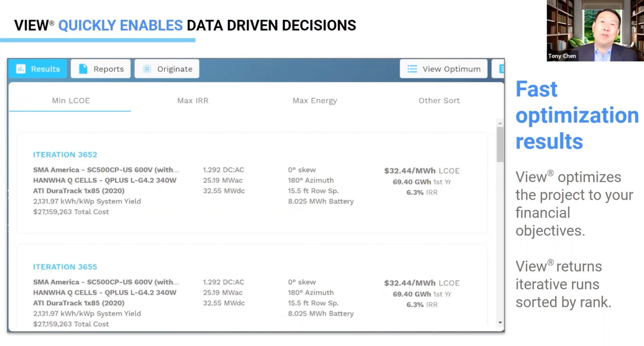Click the results list scrollbar thumb
This screenshot has width=644, height=346.
click(x=500, y=144)
